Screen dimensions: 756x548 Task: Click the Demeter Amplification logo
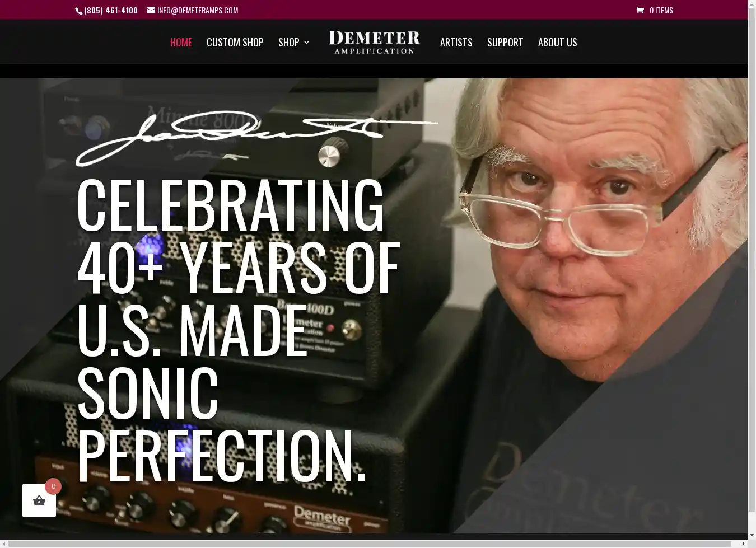[374, 42]
